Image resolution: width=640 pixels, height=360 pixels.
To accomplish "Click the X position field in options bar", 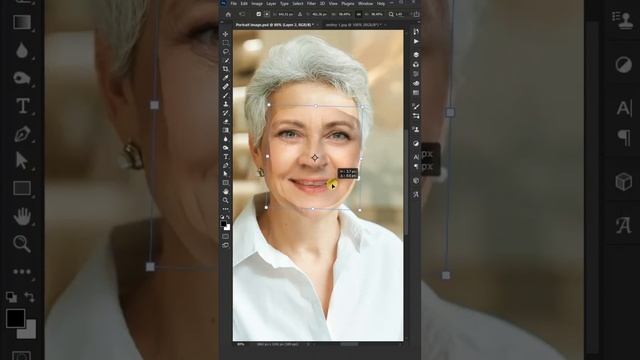I will click(286, 14).
